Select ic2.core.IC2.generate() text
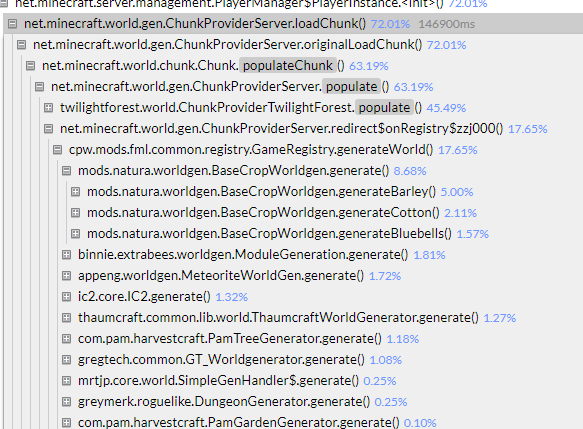This screenshot has width=583, height=429. point(144,297)
